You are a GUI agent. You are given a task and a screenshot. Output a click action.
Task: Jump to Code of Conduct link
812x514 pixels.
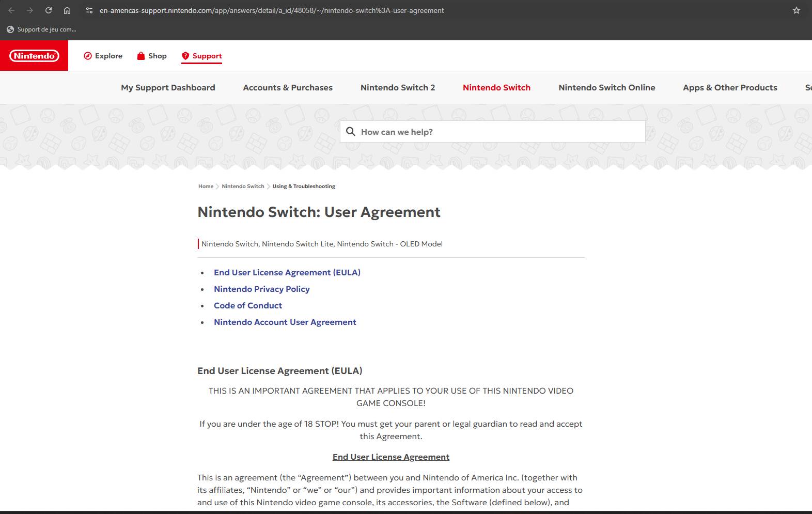click(248, 306)
